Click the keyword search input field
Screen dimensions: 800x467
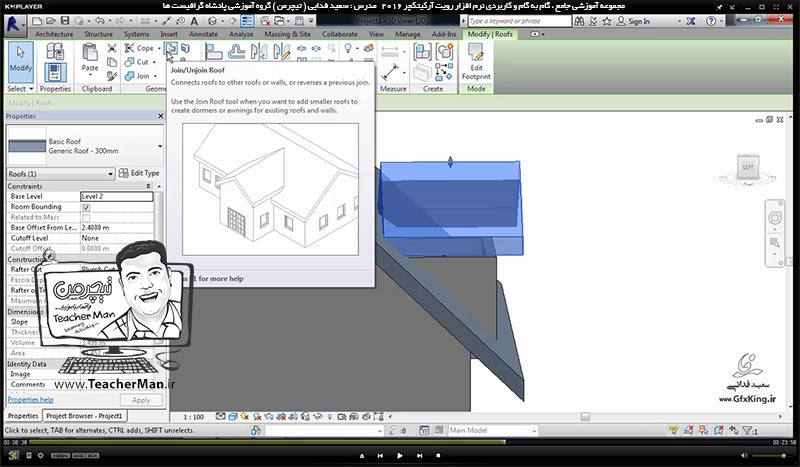point(519,21)
